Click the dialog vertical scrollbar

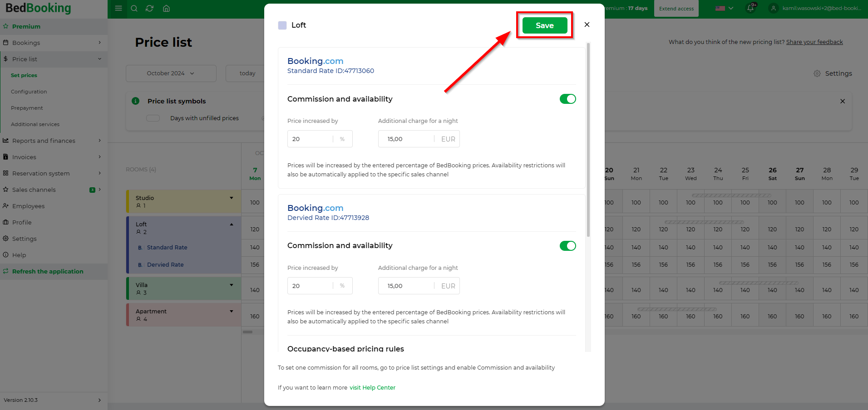[x=588, y=140]
